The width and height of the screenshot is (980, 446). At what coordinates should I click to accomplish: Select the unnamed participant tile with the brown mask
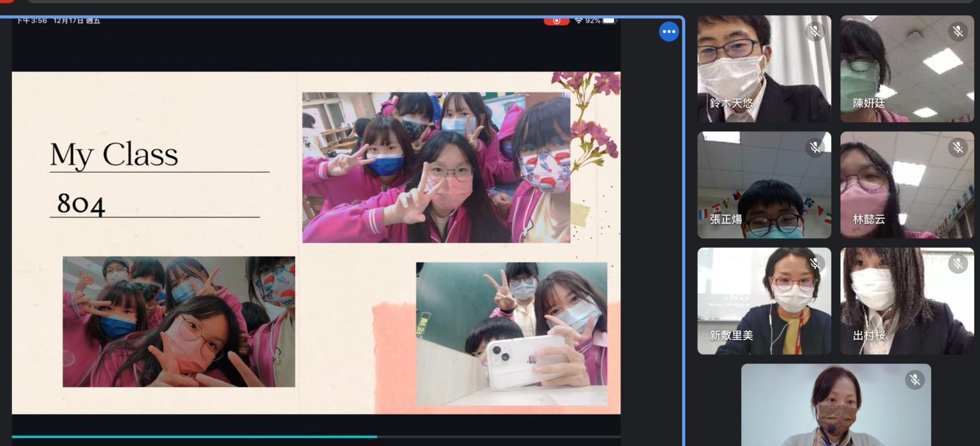(x=836, y=405)
